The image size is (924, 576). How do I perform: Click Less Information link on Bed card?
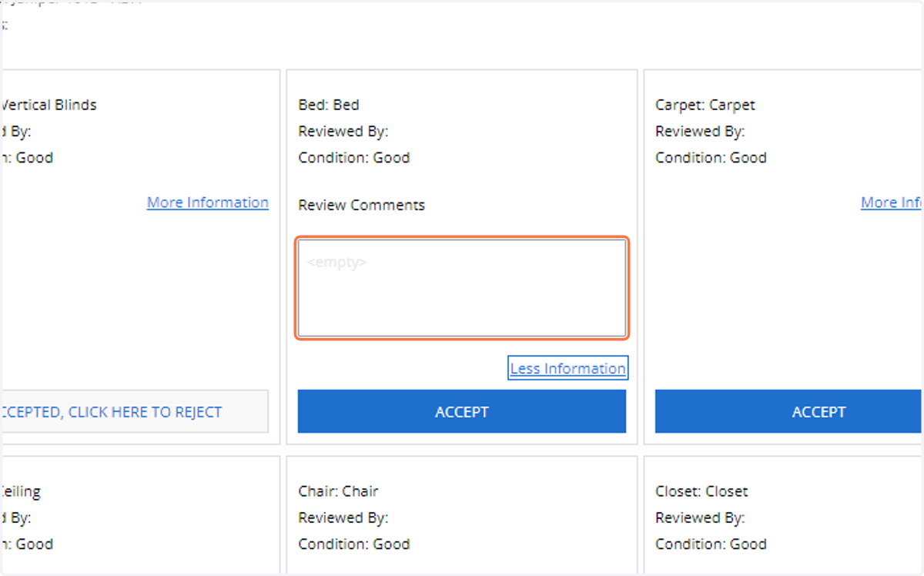[568, 368]
